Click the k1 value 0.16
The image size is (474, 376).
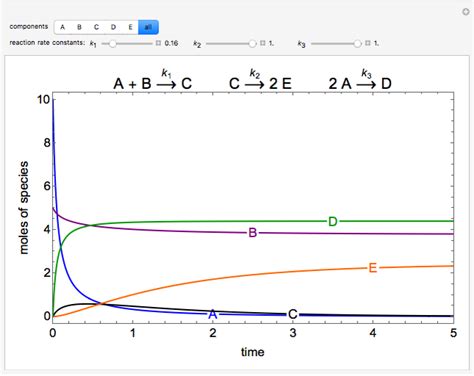coord(171,43)
